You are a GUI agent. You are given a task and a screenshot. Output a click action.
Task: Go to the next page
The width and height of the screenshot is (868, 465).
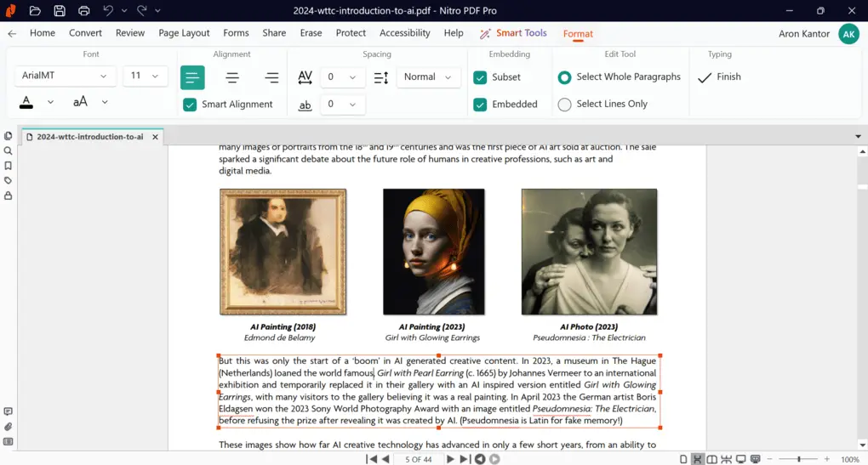click(450, 459)
